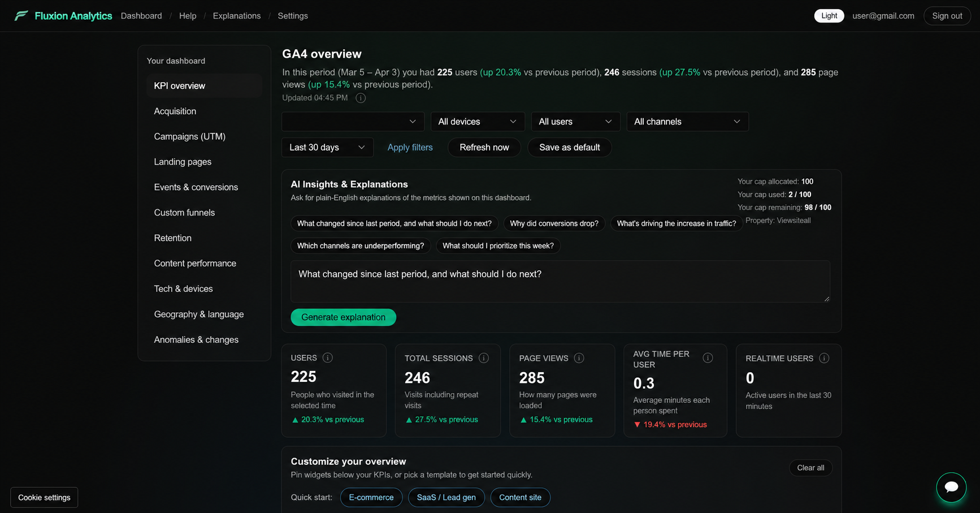This screenshot has width=980, height=513.
Task: Click 'Your cap allocated: 100' text
Action: [x=775, y=182]
